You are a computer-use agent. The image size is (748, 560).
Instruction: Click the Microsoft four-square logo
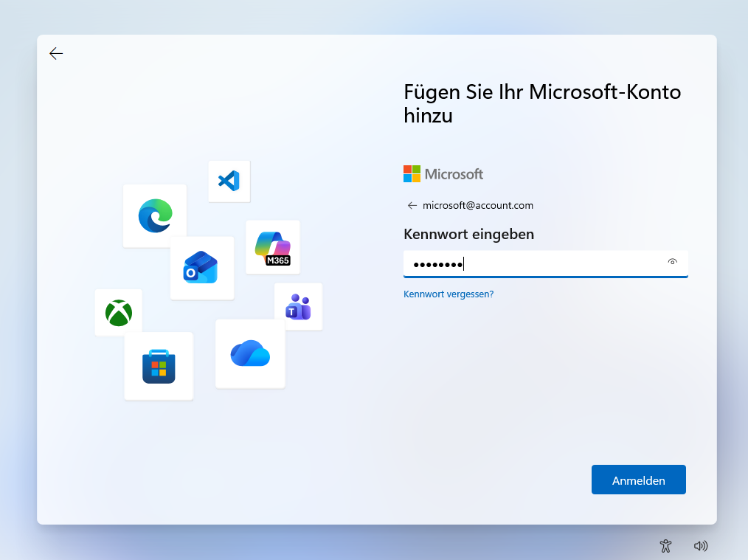pos(410,173)
